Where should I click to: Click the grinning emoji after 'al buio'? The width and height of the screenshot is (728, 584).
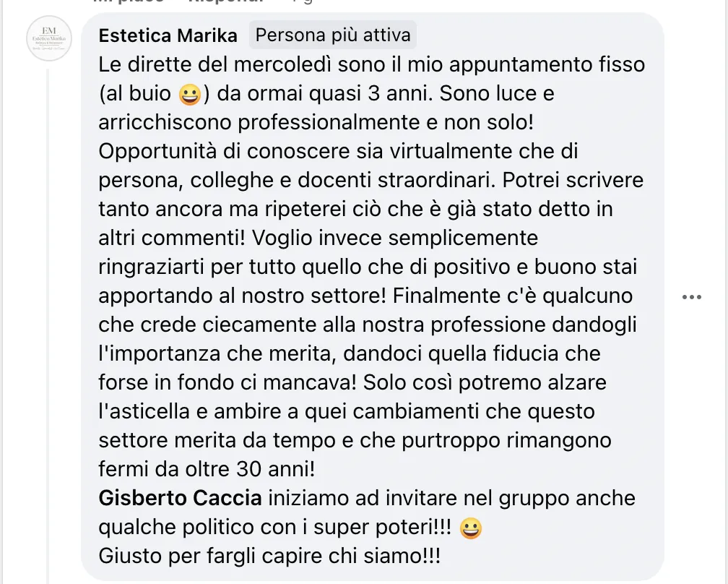[x=189, y=94]
